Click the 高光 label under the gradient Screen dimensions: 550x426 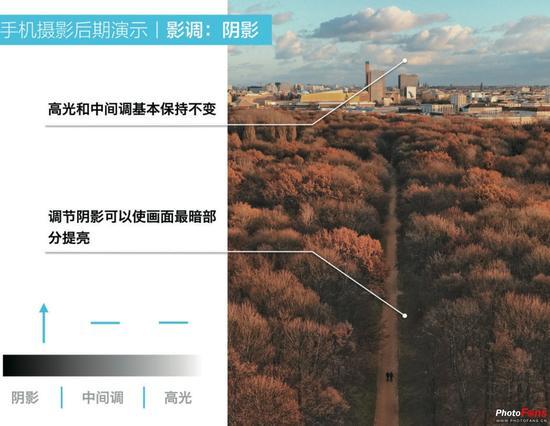click(x=178, y=398)
